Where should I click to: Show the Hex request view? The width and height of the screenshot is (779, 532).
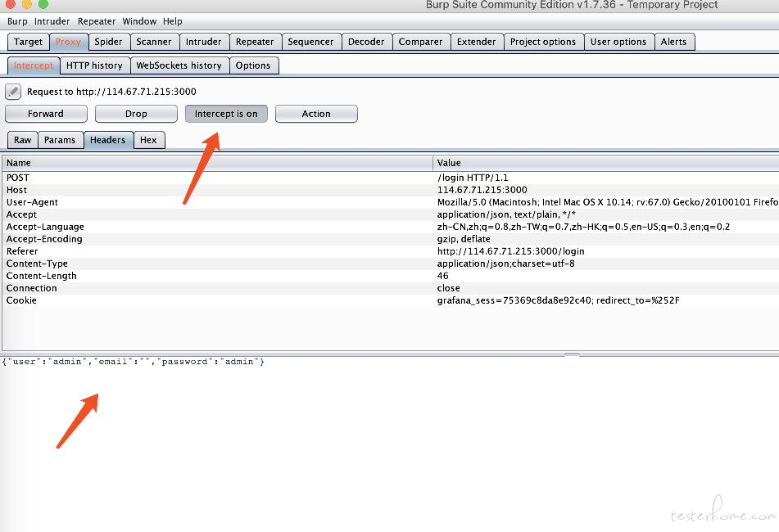click(x=148, y=140)
